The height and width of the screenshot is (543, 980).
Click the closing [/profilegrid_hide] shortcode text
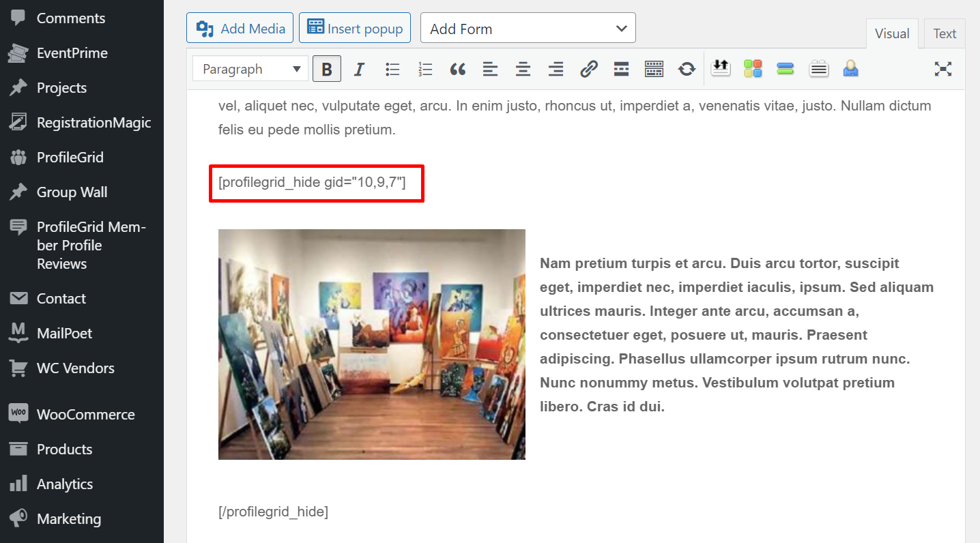273,512
